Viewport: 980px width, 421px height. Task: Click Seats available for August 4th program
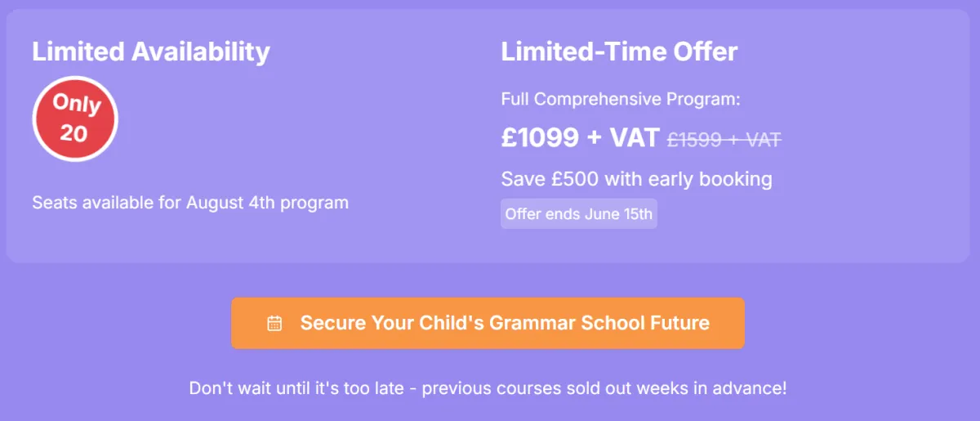[x=190, y=202]
